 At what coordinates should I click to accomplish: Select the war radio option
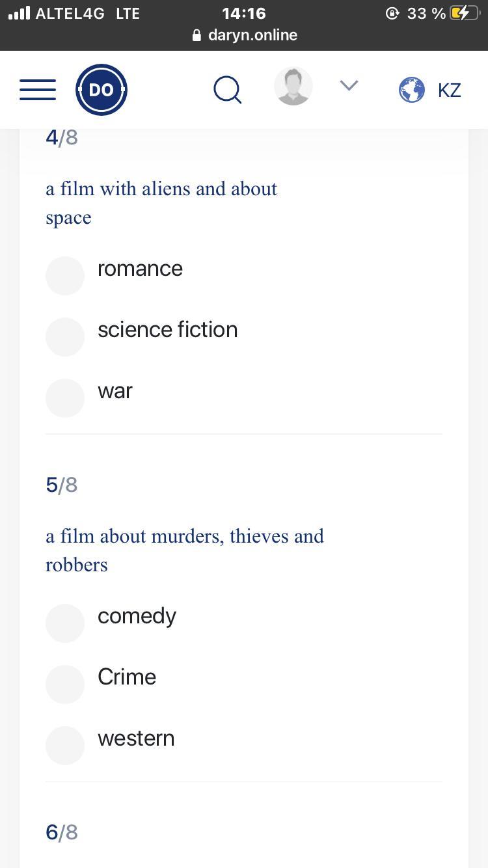click(x=65, y=398)
